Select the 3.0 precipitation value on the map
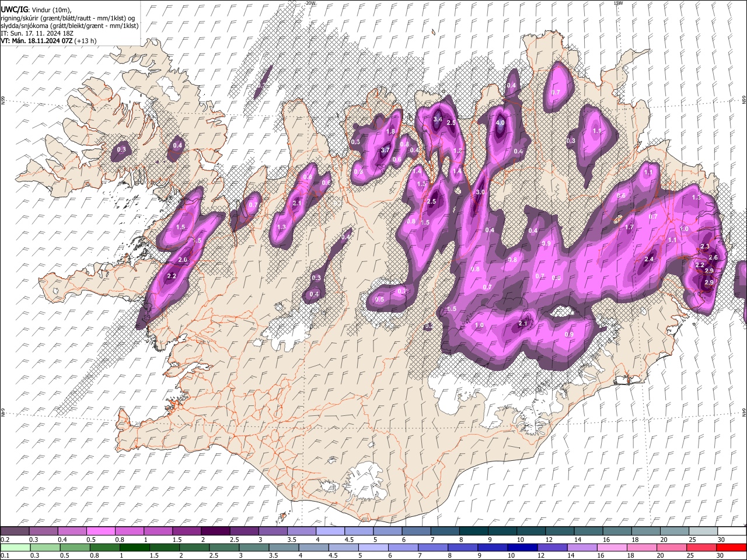 click(x=480, y=192)
